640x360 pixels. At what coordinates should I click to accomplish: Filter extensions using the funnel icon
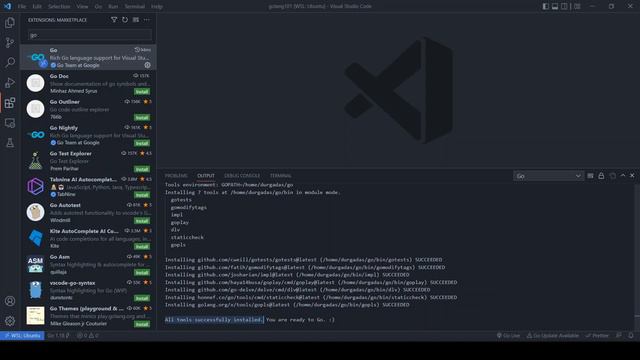[114, 20]
